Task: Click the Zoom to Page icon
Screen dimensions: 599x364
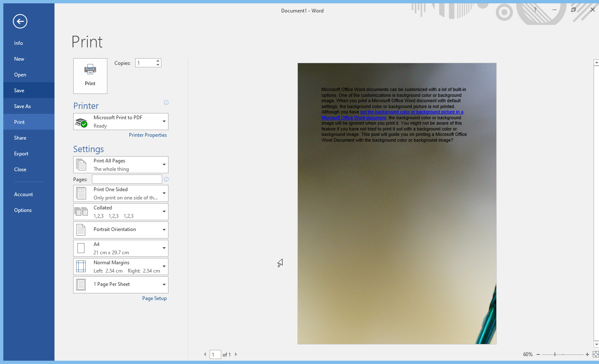Action: (x=596, y=354)
